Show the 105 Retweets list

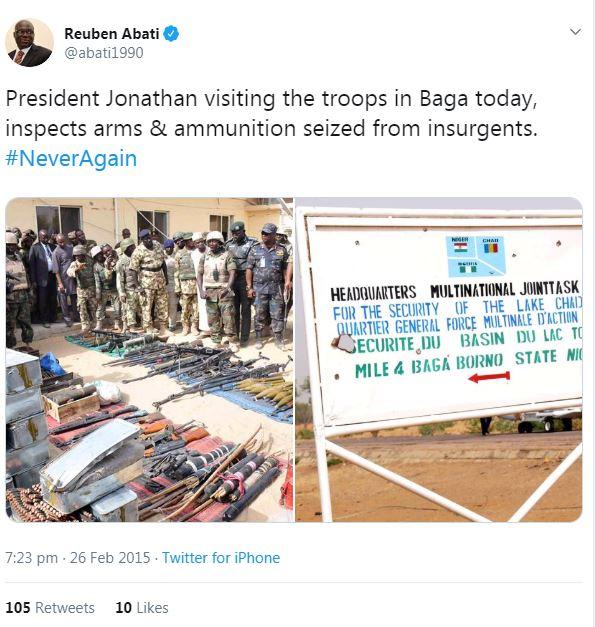(x=50, y=608)
